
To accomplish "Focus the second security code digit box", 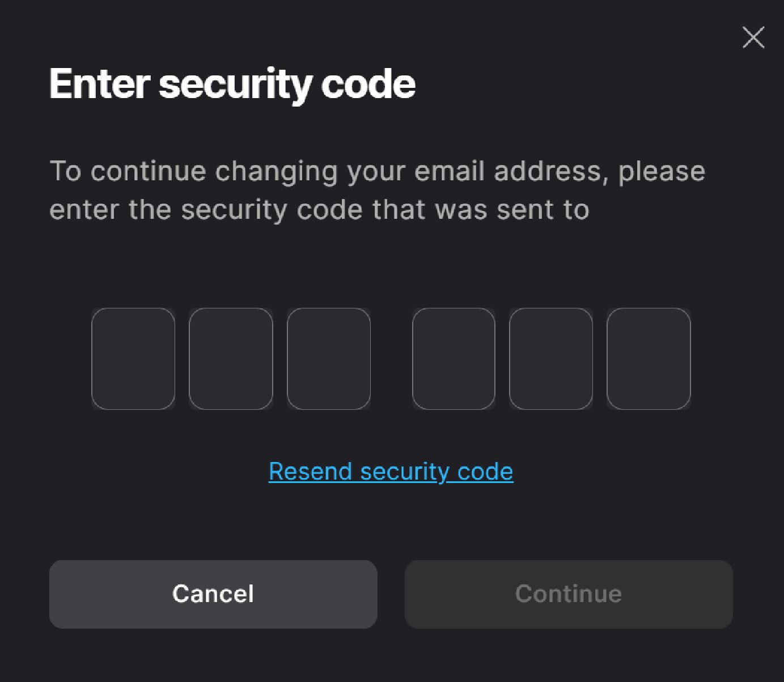I will pos(231,358).
